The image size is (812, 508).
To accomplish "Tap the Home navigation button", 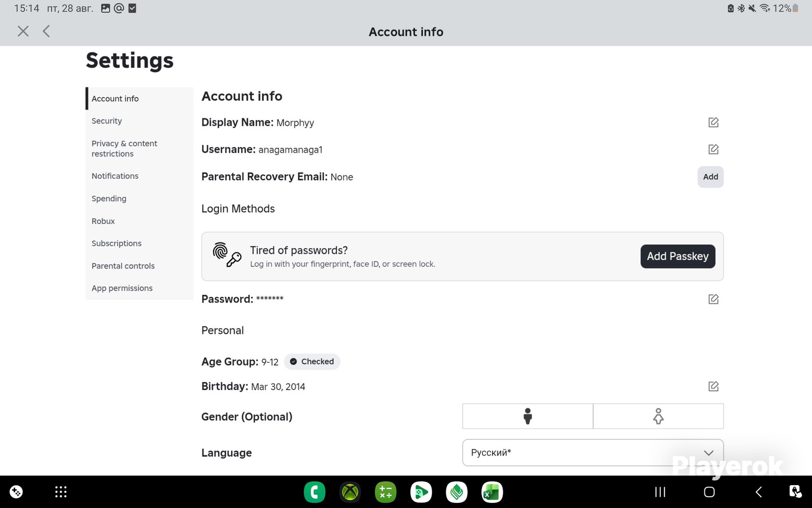I will pos(709,492).
